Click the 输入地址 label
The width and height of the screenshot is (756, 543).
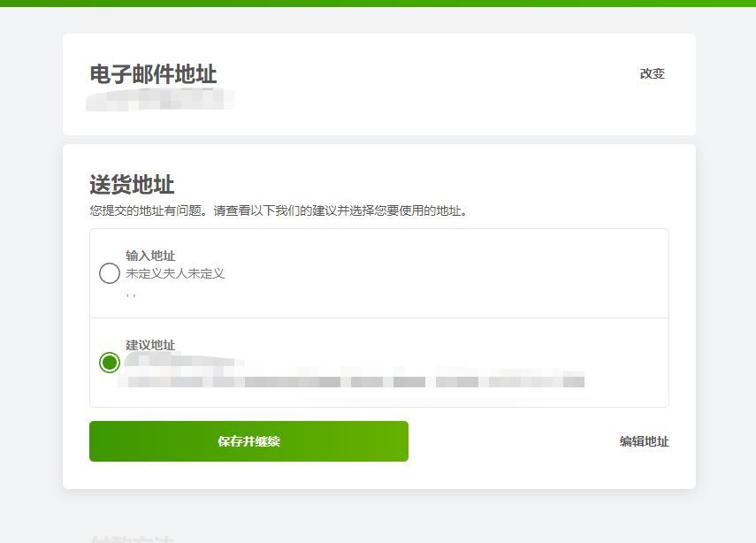[x=150, y=255]
